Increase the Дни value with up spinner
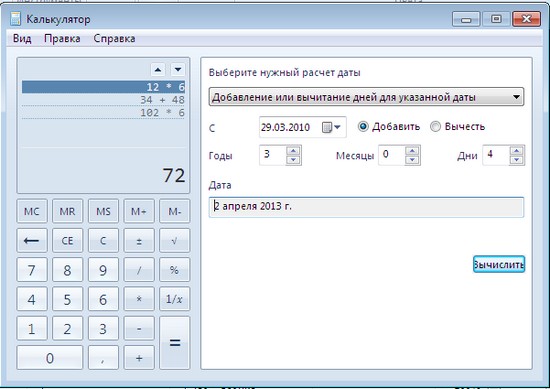The height and width of the screenshot is (389, 550). pyautogui.click(x=516, y=151)
